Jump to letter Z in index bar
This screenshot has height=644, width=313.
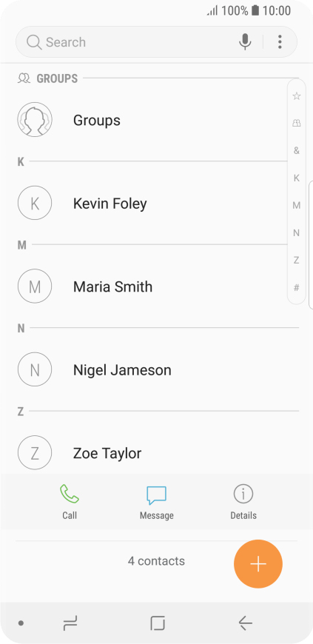[297, 260]
